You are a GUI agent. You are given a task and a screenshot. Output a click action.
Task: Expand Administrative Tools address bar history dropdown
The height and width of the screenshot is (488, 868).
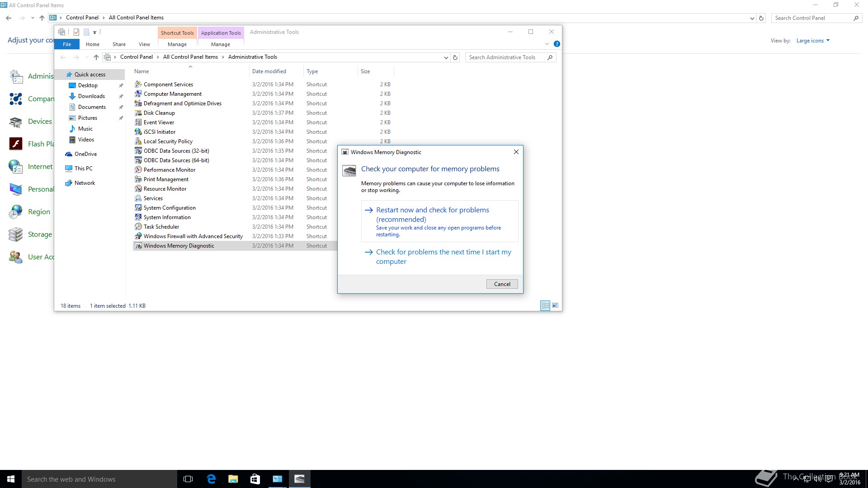tap(446, 57)
